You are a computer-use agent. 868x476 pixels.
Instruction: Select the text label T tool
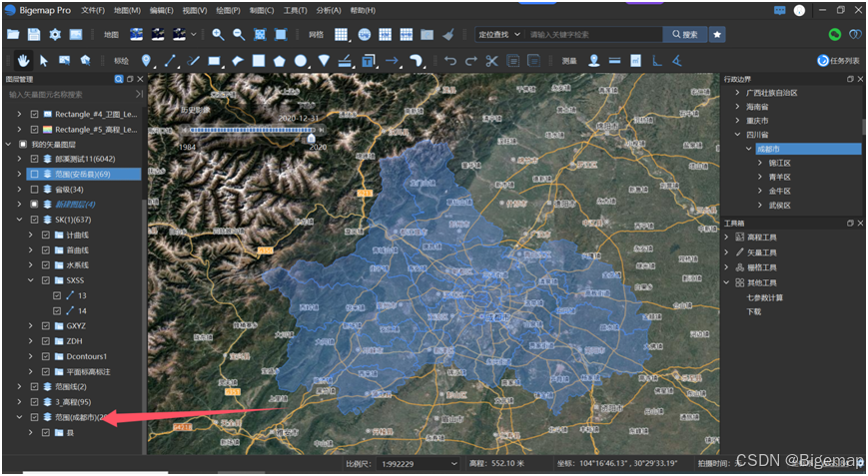(368, 60)
